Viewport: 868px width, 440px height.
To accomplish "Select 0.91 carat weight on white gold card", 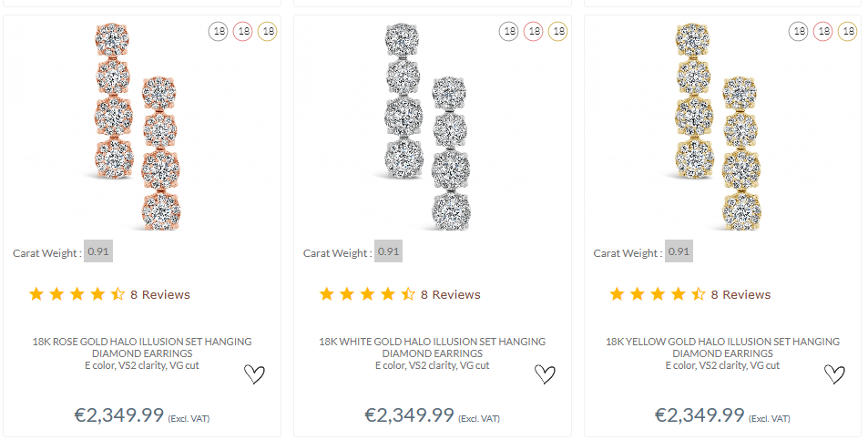I will pos(389,251).
